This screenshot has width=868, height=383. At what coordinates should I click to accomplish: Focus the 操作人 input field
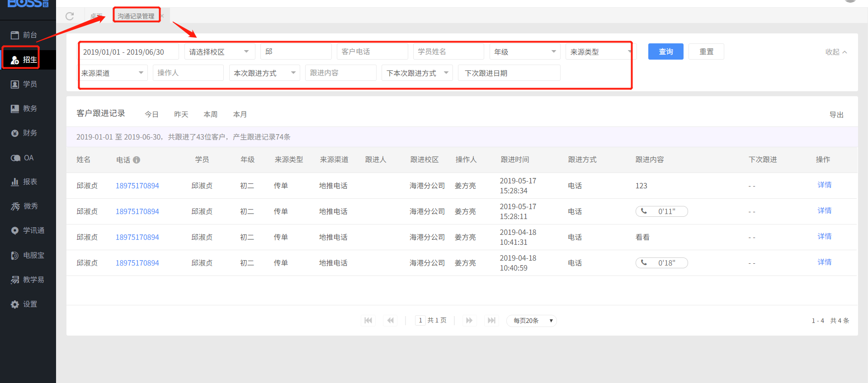[x=189, y=73]
